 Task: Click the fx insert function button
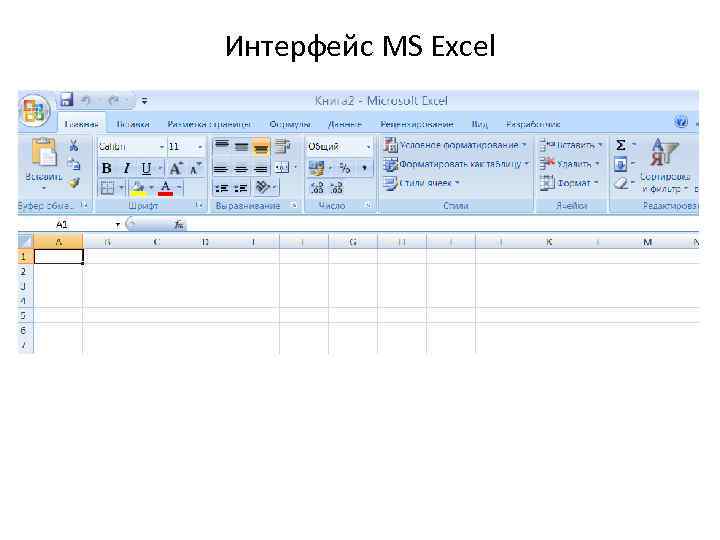179,224
